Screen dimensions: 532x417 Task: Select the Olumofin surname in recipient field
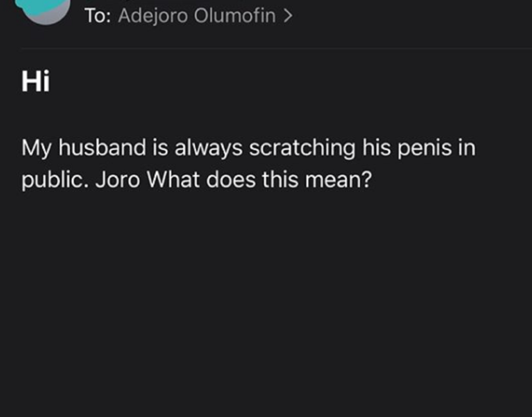(234, 16)
